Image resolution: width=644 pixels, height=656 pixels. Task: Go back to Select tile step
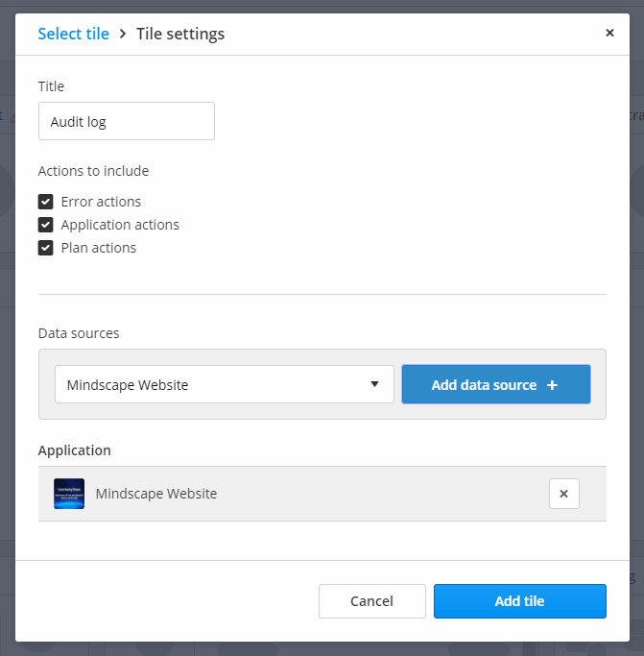[73, 35]
